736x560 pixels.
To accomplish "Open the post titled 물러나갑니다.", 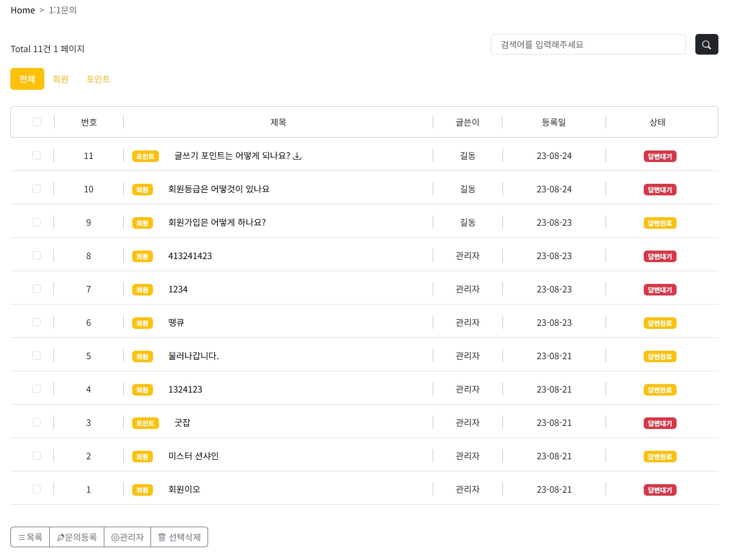I will 193,356.
